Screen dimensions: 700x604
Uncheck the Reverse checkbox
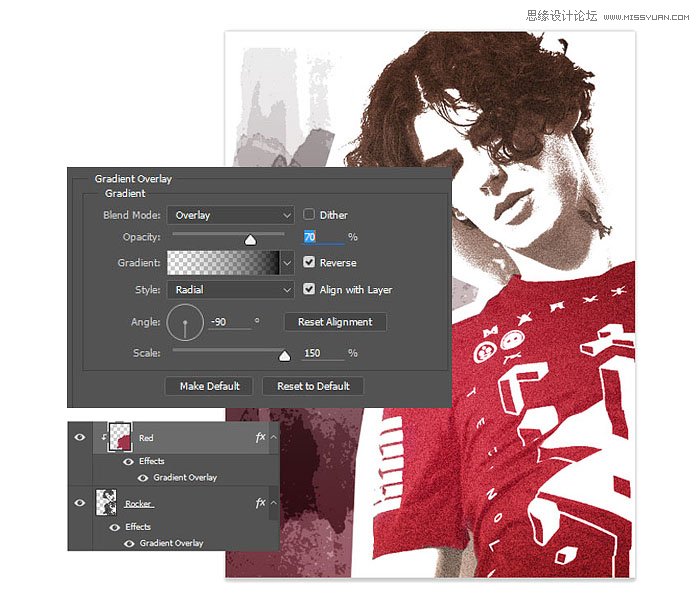309,262
